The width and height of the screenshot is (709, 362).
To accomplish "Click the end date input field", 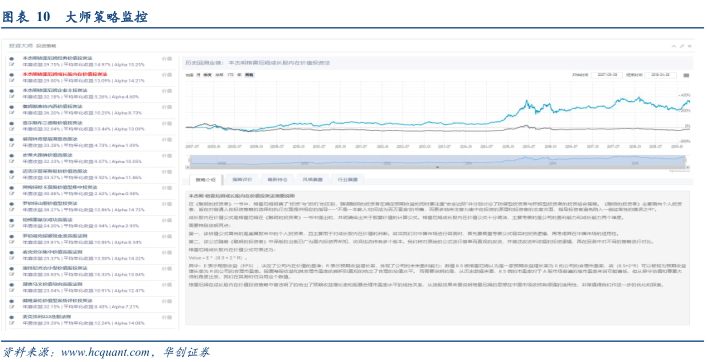I will 660,75.
